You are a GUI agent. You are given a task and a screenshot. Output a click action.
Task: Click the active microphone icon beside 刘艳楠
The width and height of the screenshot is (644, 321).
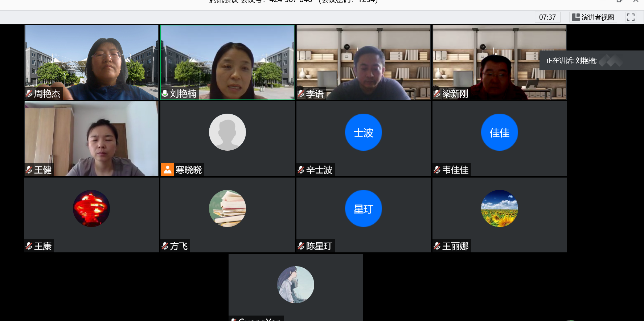click(x=165, y=94)
